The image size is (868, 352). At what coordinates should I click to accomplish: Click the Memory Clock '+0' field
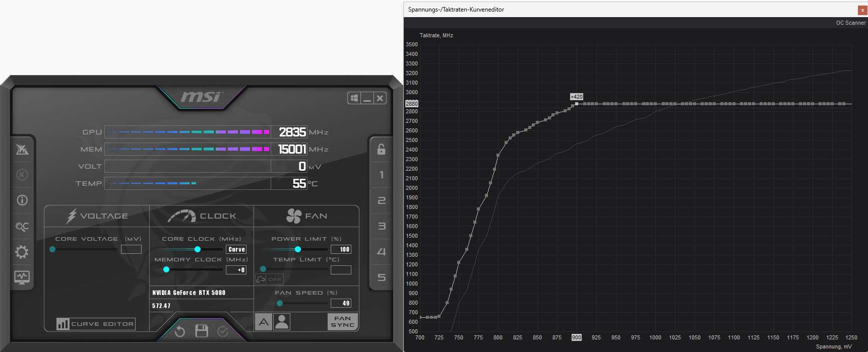[x=236, y=270]
